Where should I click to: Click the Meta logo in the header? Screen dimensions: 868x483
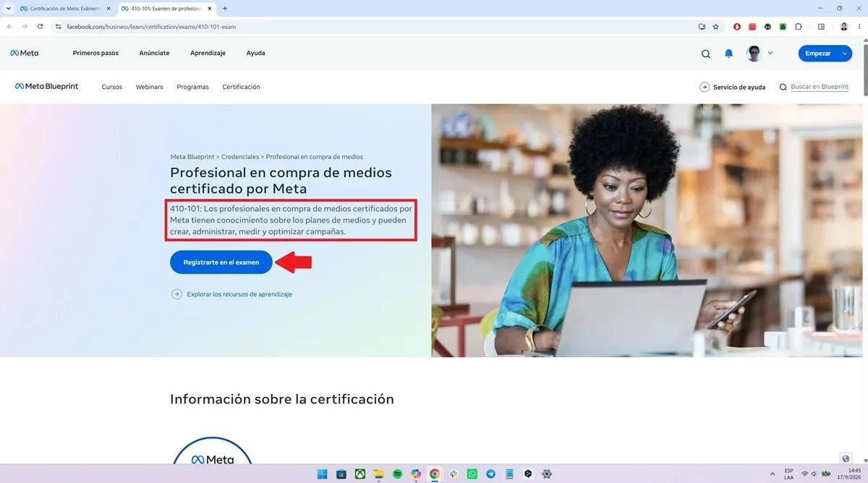point(24,53)
